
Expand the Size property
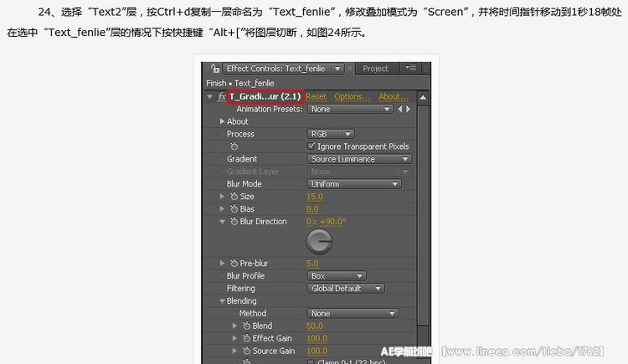click(222, 196)
